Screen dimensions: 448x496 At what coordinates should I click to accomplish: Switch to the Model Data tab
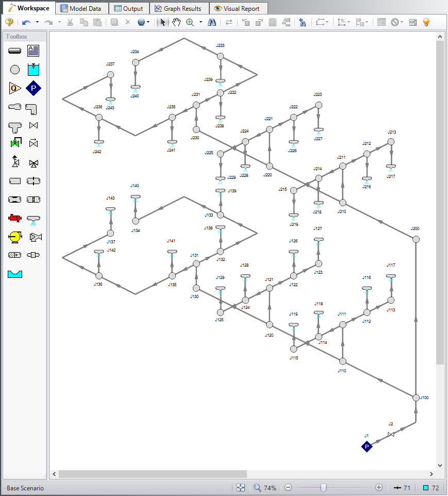coord(83,8)
